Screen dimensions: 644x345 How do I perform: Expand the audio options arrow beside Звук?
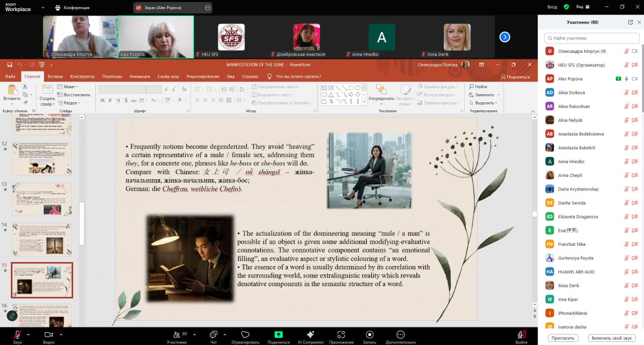coord(28,334)
